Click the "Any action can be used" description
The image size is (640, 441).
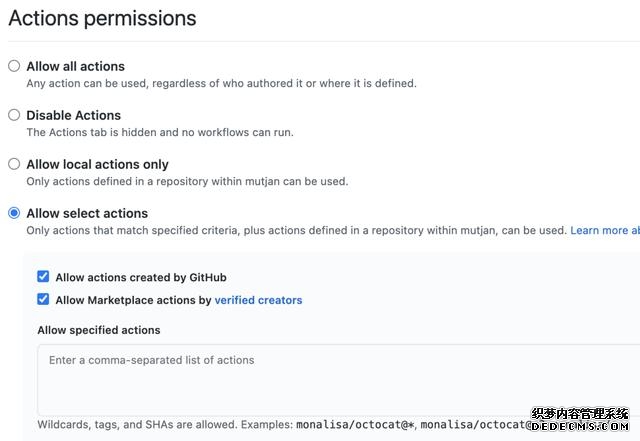(220, 83)
